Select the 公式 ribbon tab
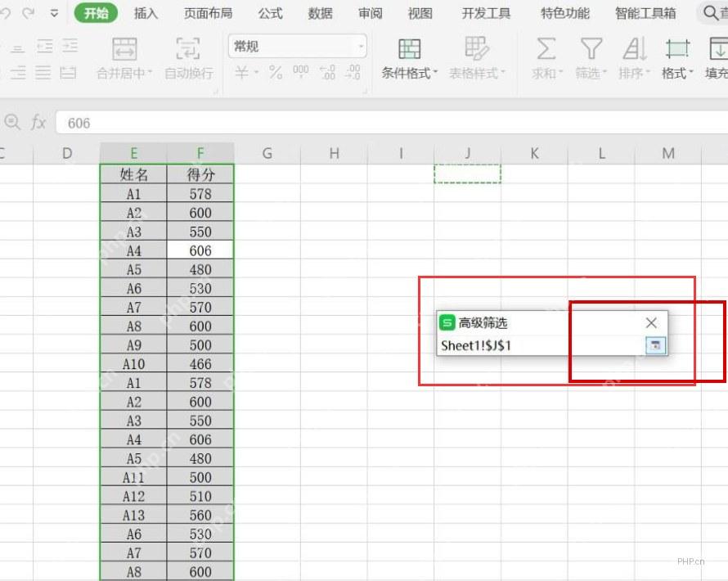The image size is (728, 581). click(270, 13)
